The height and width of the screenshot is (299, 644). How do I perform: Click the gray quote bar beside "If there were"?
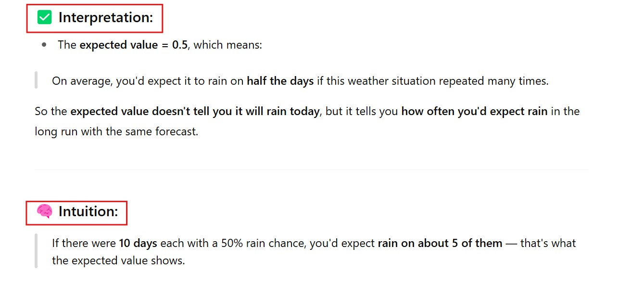pyautogui.click(x=36, y=251)
